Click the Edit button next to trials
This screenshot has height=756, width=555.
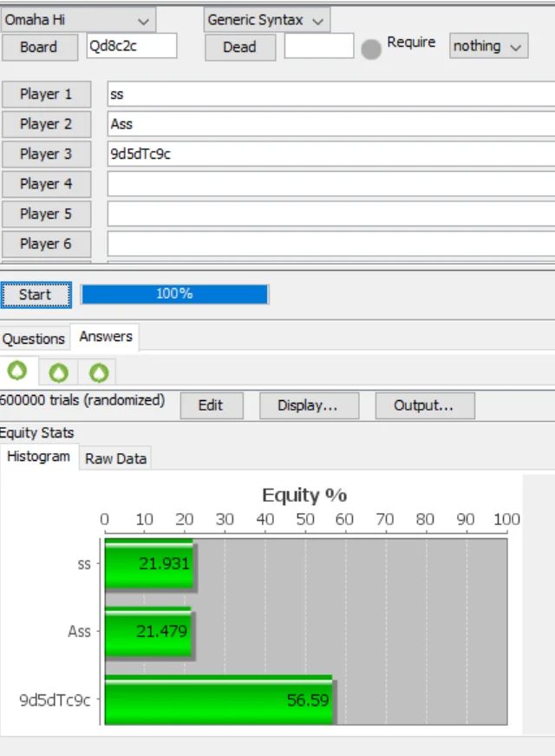210,405
